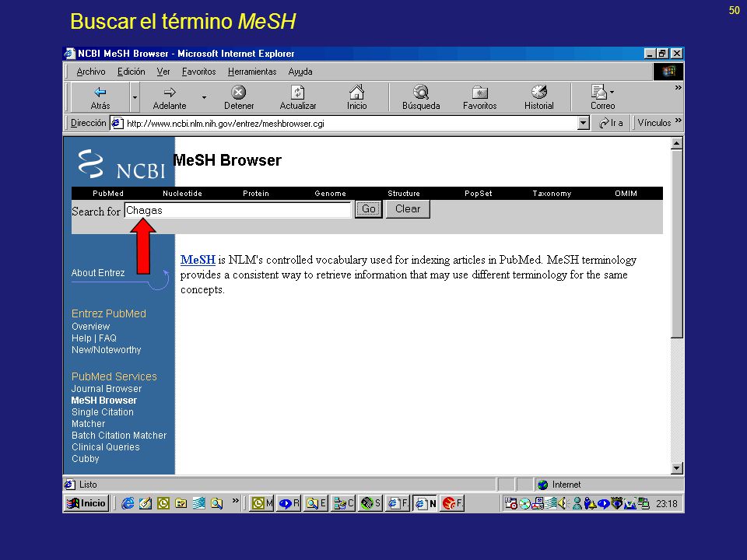Click the Internet zone globe icon
This screenshot has height=560, width=747.
tap(542, 485)
